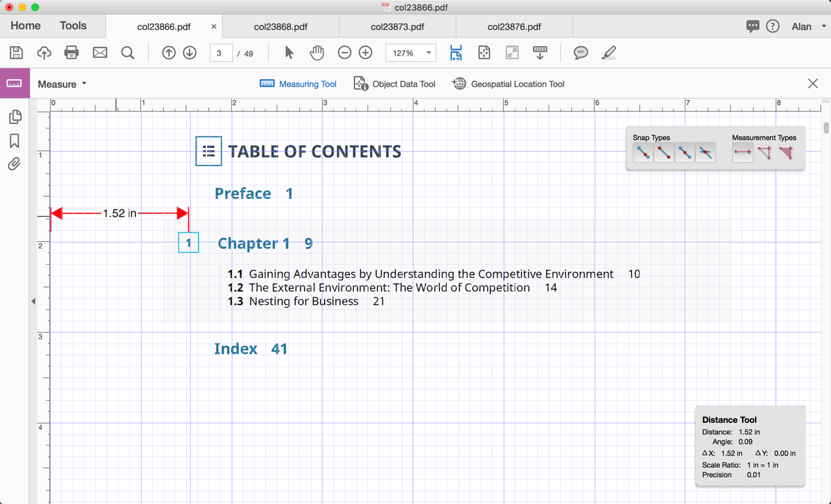
Task: Email the PDF file
Action: pyautogui.click(x=99, y=53)
